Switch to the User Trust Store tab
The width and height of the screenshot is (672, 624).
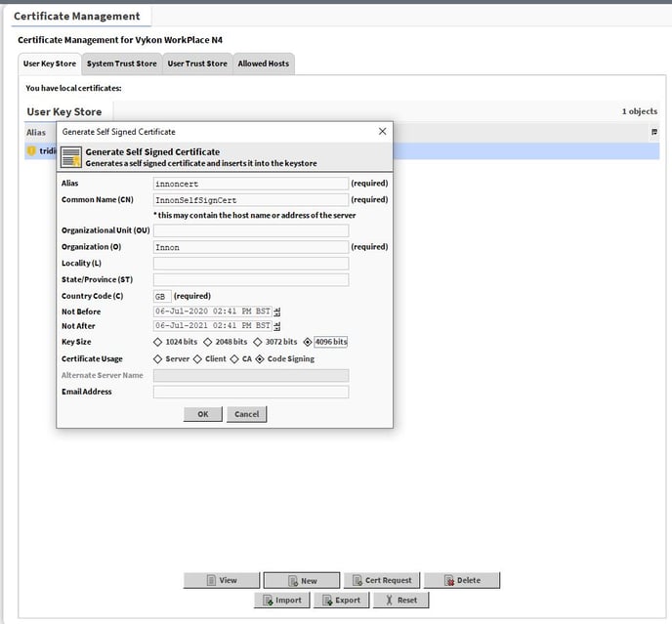(x=197, y=63)
